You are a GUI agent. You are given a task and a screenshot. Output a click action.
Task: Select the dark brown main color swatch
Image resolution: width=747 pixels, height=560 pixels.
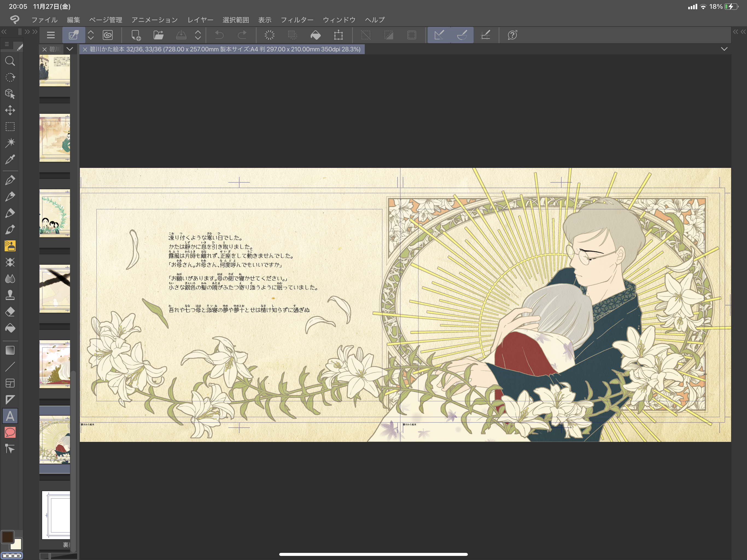[x=7, y=537]
